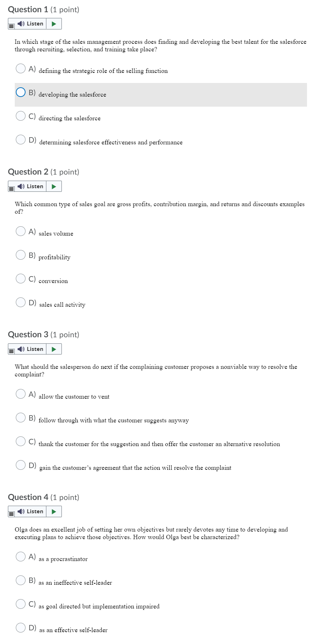Viewport: 321px width, 644px height.
Task: Select as a procrastinator for Question 4
Action: click(x=20, y=556)
